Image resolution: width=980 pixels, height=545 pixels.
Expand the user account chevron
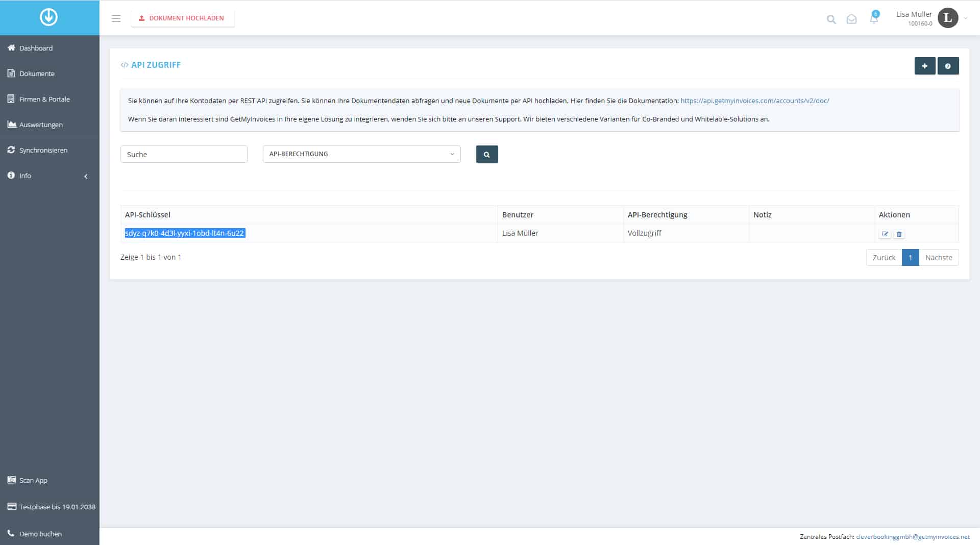click(x=965, y=18)
